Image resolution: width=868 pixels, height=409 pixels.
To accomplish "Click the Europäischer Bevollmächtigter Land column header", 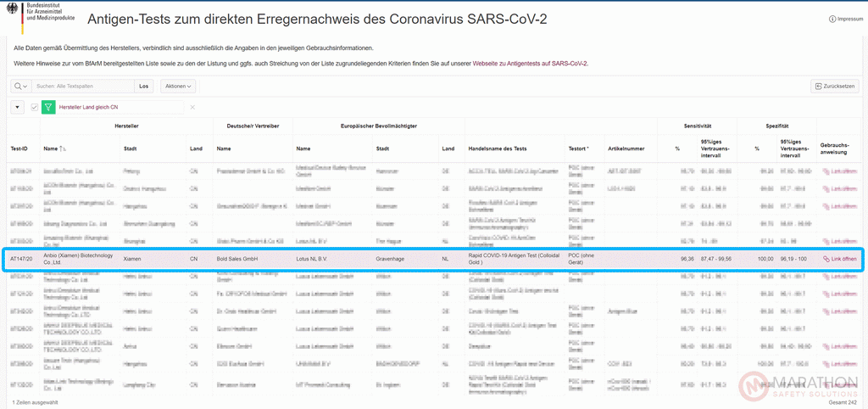I will tap(448, 149).
